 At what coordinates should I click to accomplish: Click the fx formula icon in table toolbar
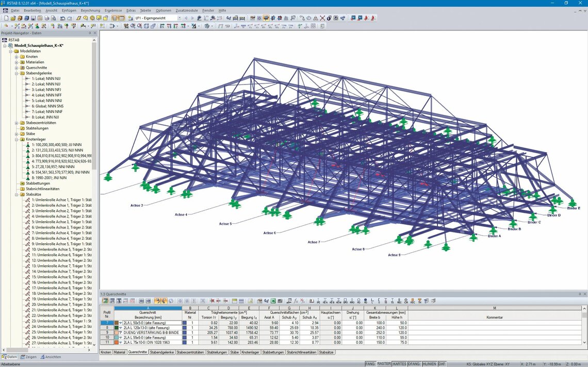[x=296, y=301]
